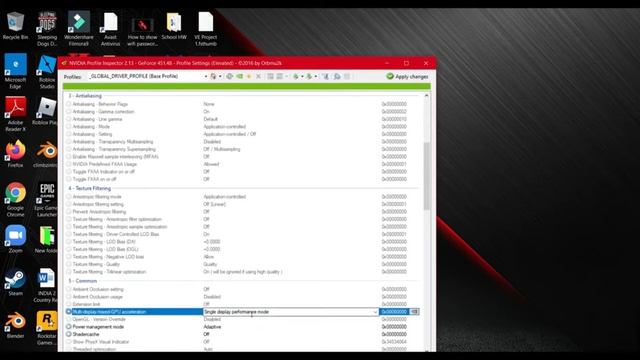Open Wondershare Filmora9 desktop shortcut
Screen dimensions: 640x360
(x=79, y=29)
